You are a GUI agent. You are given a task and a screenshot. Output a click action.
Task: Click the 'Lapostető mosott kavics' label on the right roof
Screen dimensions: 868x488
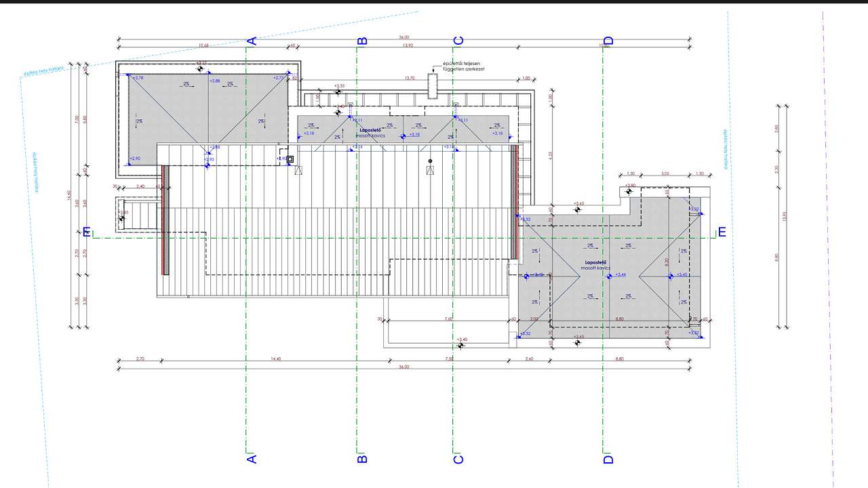tap(595, 265)
